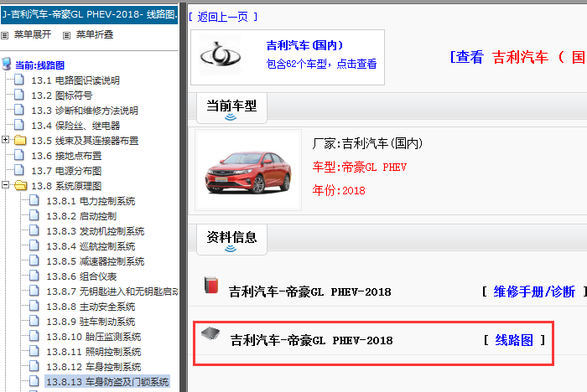This screenshot has height=392, width=587.
Task: Select the 当前车型 tab header
Action: click(231, 109)
